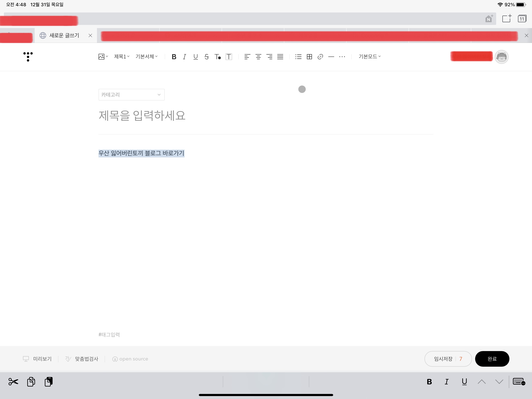
Task: Open the 기본서체 font dropdown
Action: [x=146, y=56]
